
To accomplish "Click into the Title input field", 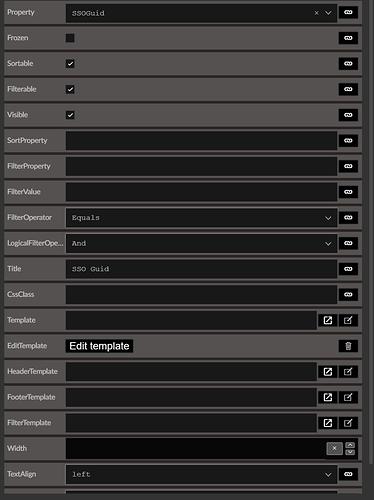I will pos(201,269).
